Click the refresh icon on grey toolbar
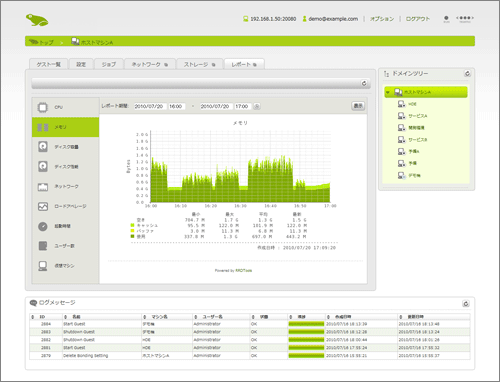500x382 pixels. pos(364,83)
